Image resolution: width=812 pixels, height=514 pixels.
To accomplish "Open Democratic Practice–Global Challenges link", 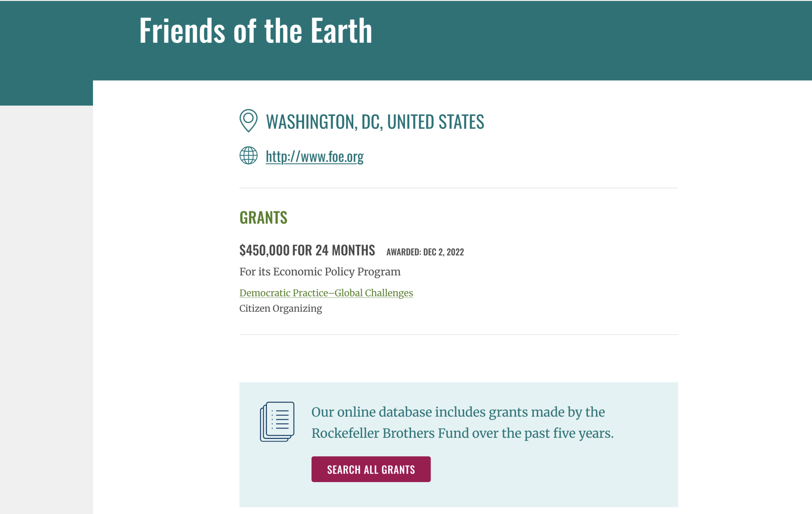I will [326, 293].
